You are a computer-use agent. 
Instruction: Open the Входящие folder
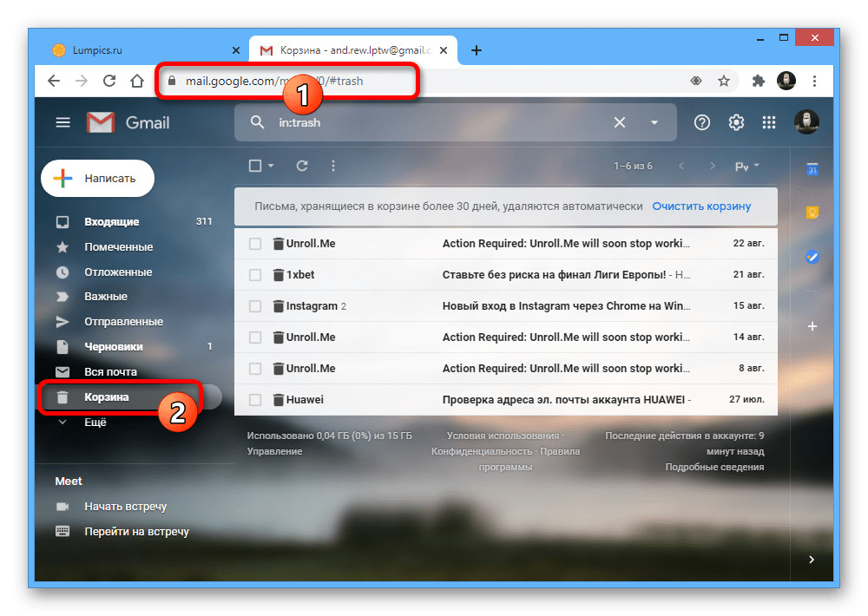pyautogui.click(x=111, y=222)
